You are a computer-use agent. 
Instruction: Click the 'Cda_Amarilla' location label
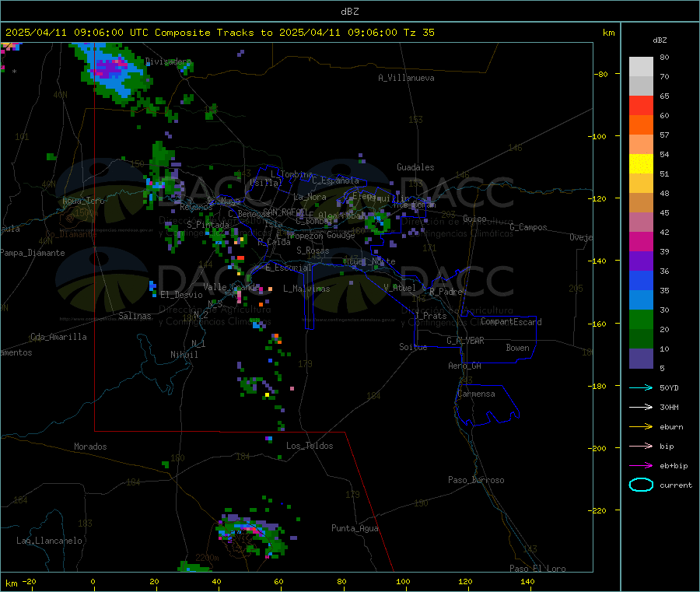58,337
